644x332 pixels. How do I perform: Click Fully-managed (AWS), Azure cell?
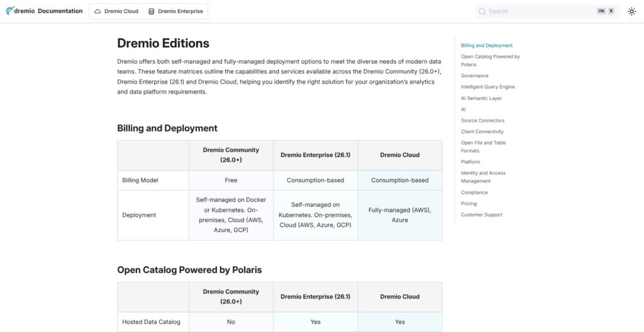click(x=399, y=215)
